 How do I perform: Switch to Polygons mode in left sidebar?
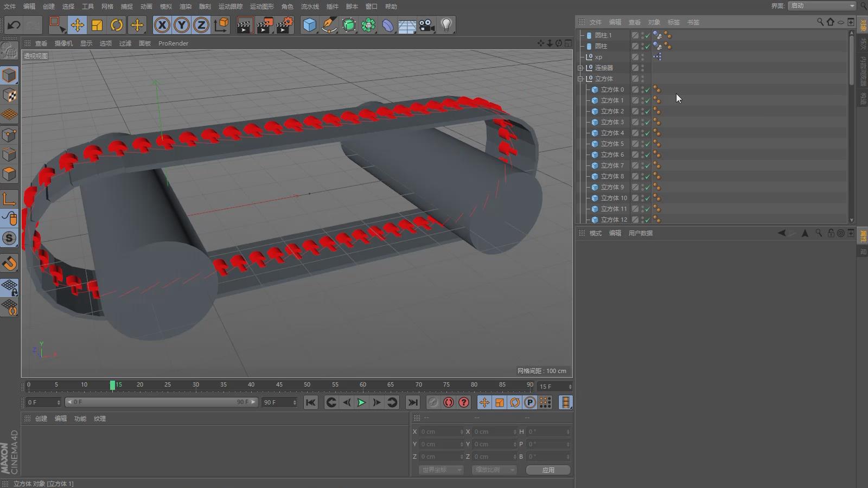9,174
